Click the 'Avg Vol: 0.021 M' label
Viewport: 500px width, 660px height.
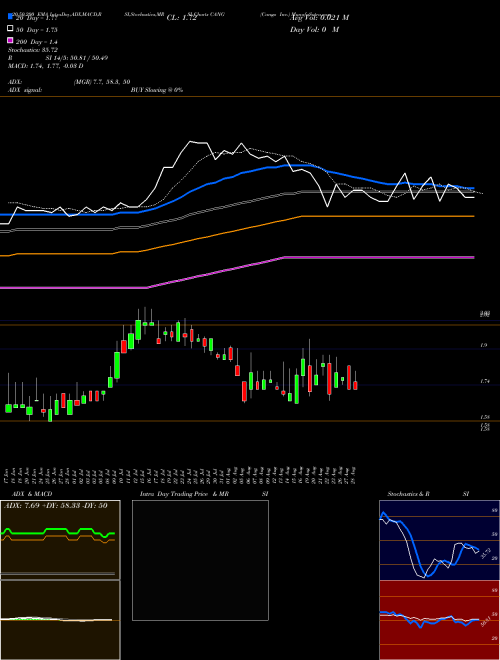point(319,18)
